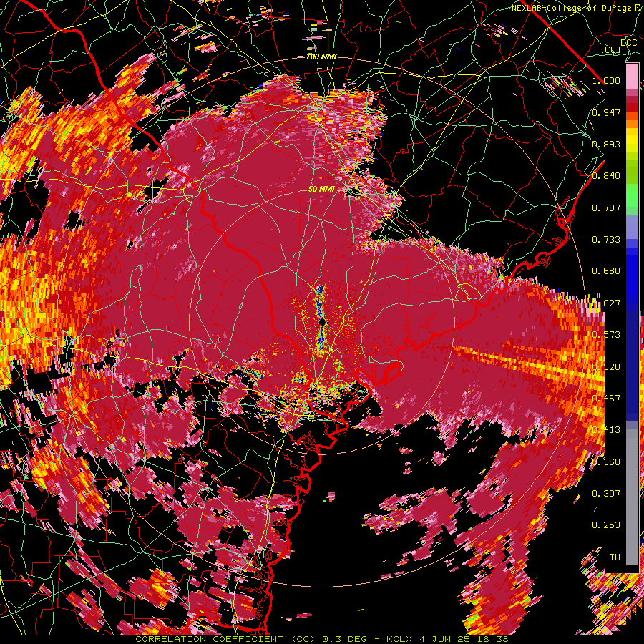Click the 0.307 scale value
The image size is (644, 644).
click(x=606, y=493)
